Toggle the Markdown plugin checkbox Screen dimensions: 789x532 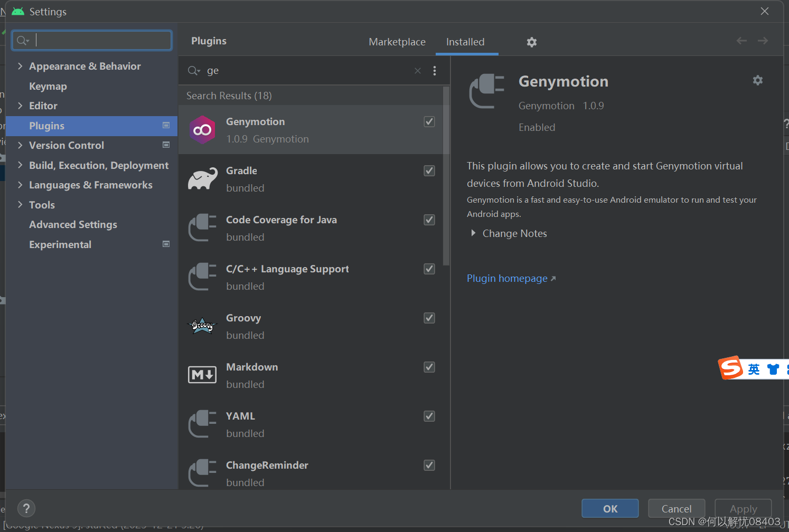tap(429, 367)
